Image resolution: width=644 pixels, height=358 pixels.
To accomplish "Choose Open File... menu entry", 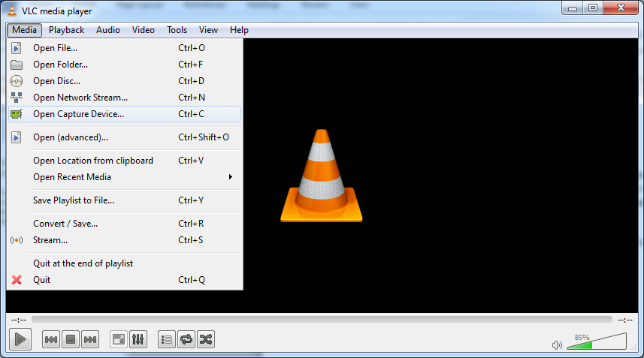I will 125,48.
